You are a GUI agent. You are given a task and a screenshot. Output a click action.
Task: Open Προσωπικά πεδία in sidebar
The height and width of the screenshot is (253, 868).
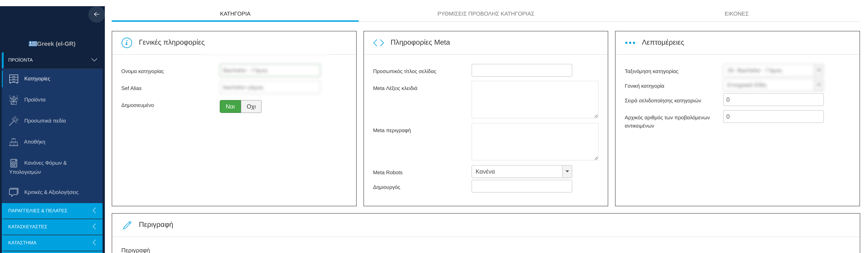[x=53, y=121]
